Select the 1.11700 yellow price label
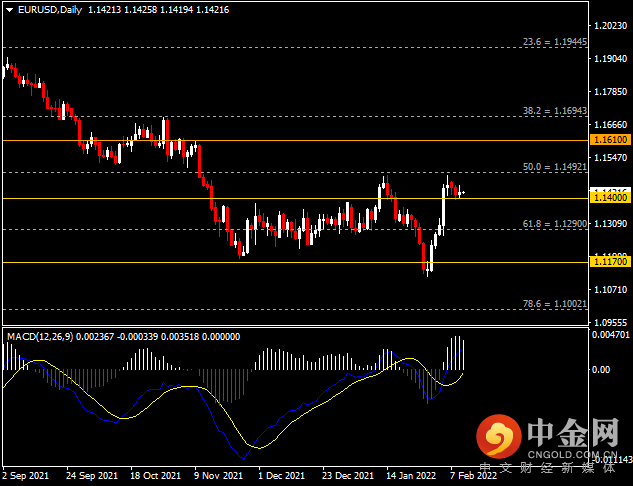 (x=610, y=262)
